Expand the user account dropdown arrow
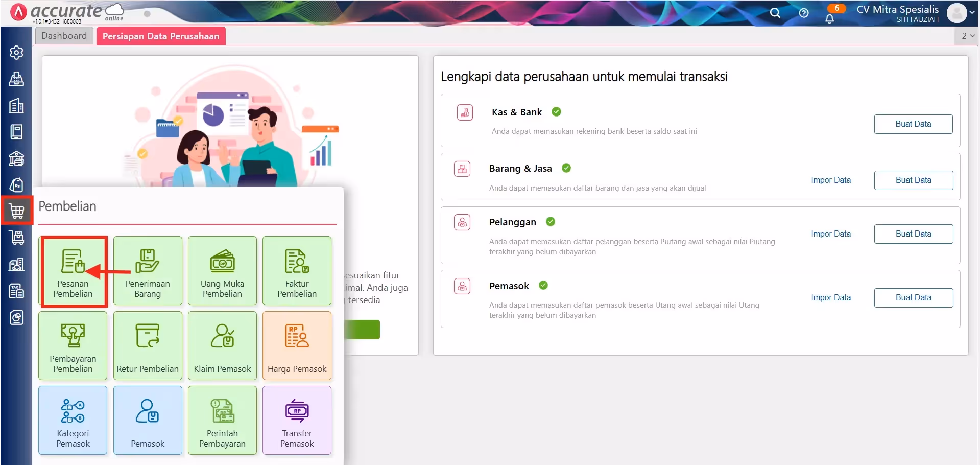 click(x=972, y=13)
